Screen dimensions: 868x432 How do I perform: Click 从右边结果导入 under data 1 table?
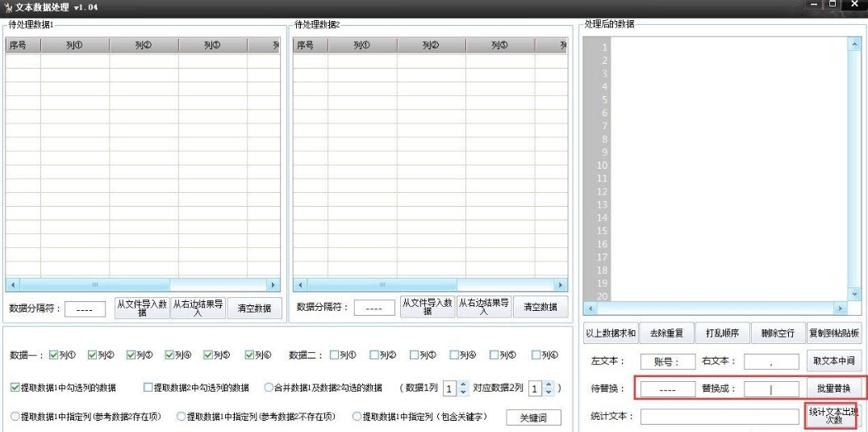pyautogui.click(x=198, y=308)
